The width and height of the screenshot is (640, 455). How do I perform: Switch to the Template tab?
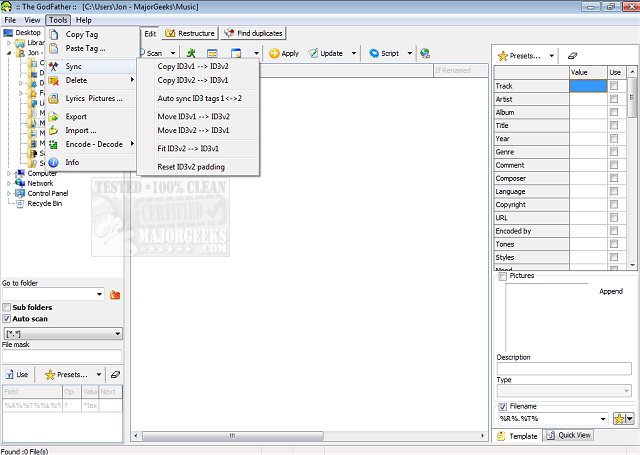coord(517,436)
